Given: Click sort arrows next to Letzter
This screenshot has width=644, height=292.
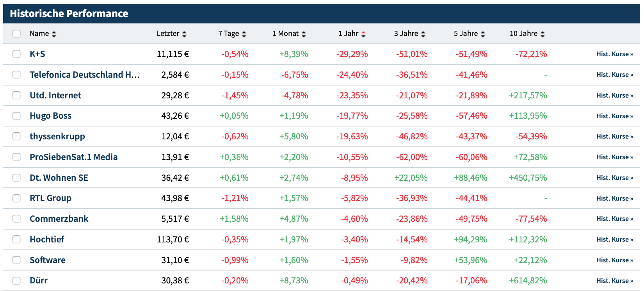Looking at the screenshot, I should [184, 34].
